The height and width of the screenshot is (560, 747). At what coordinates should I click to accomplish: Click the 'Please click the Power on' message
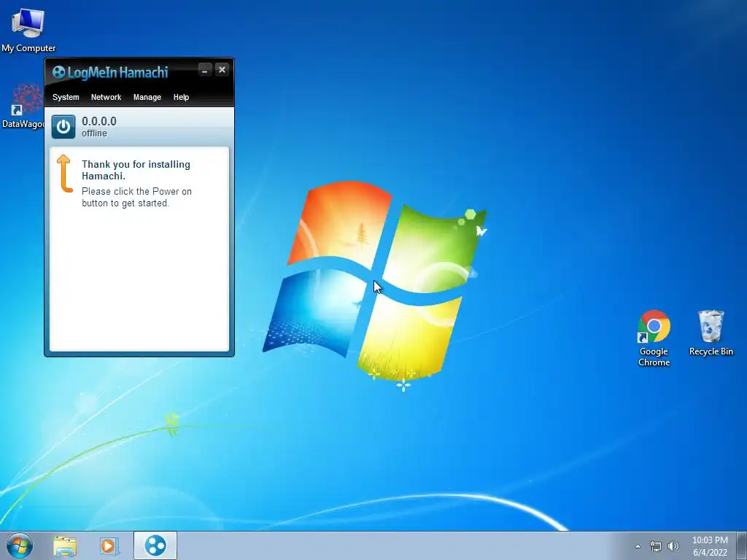[136, 197]
